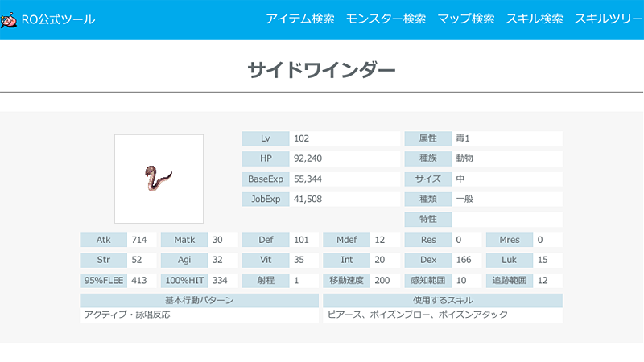Viewport: 644px width, 362px height.
Task: Open the RO公式ツール home link
Action: (58, 19)
